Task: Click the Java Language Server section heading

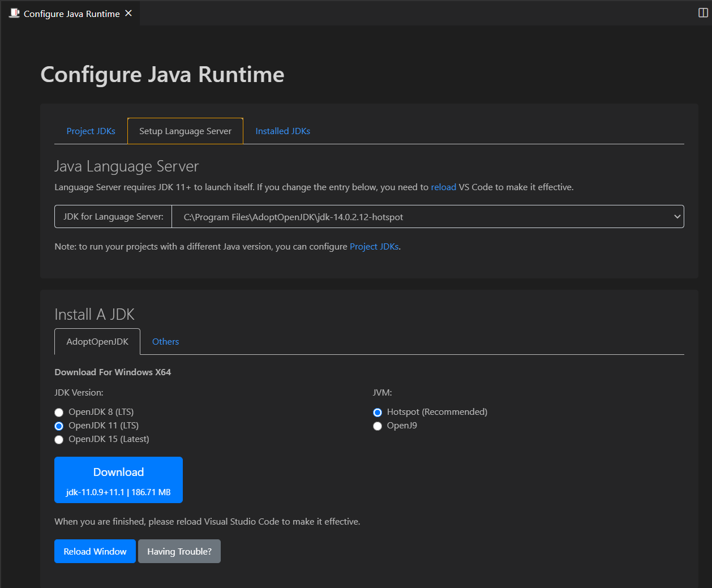Action: 127,166
